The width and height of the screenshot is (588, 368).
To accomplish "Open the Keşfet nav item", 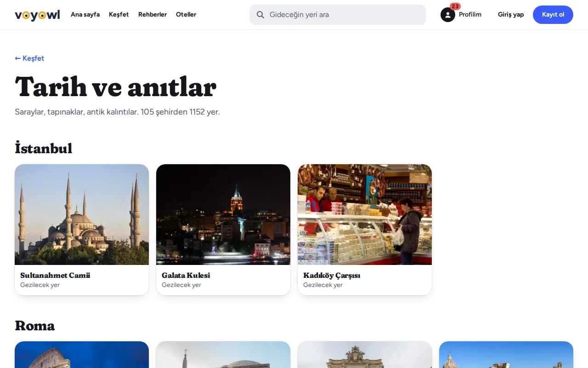I will click(x=119, y=15).
